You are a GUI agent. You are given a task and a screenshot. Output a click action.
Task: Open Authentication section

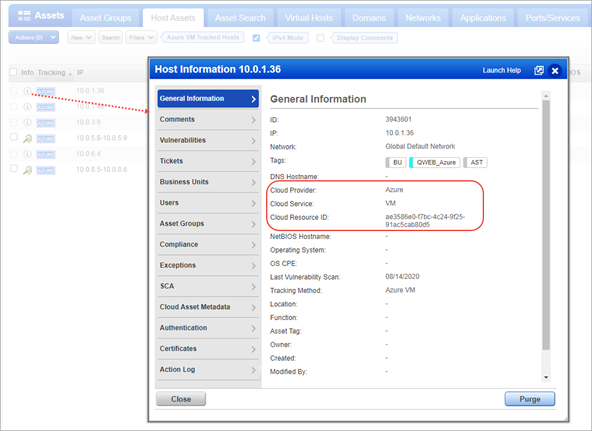click(208, 328)
